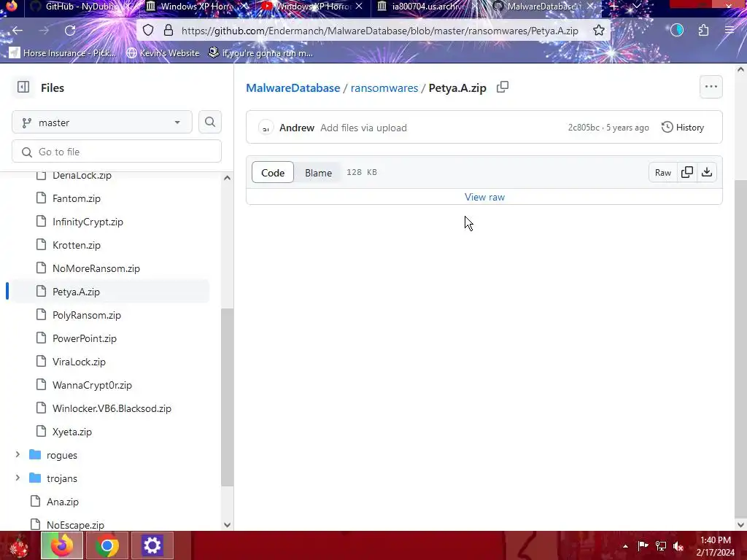Open the Andrew author link
747x560 pixels.
(x=297, y=128)
